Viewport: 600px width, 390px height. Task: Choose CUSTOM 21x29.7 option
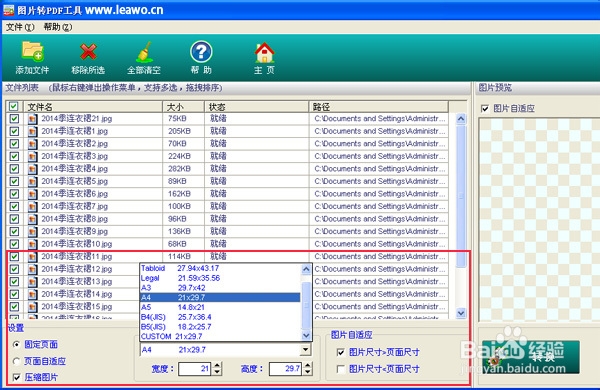(220, 336)
